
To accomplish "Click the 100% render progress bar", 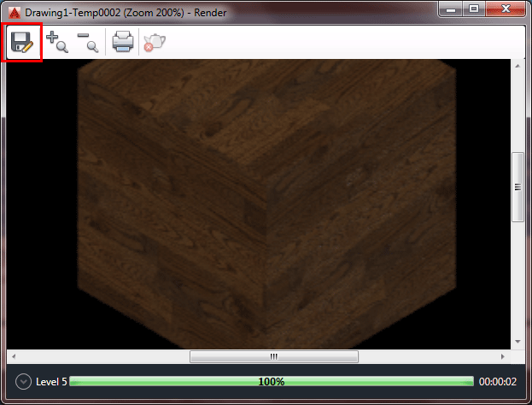I will point(272,381).
